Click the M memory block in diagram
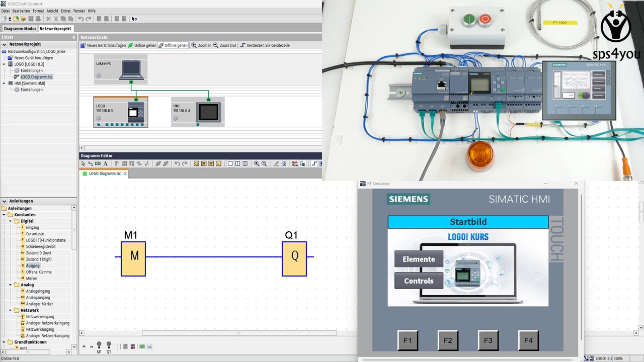 [x=133, y=258]
